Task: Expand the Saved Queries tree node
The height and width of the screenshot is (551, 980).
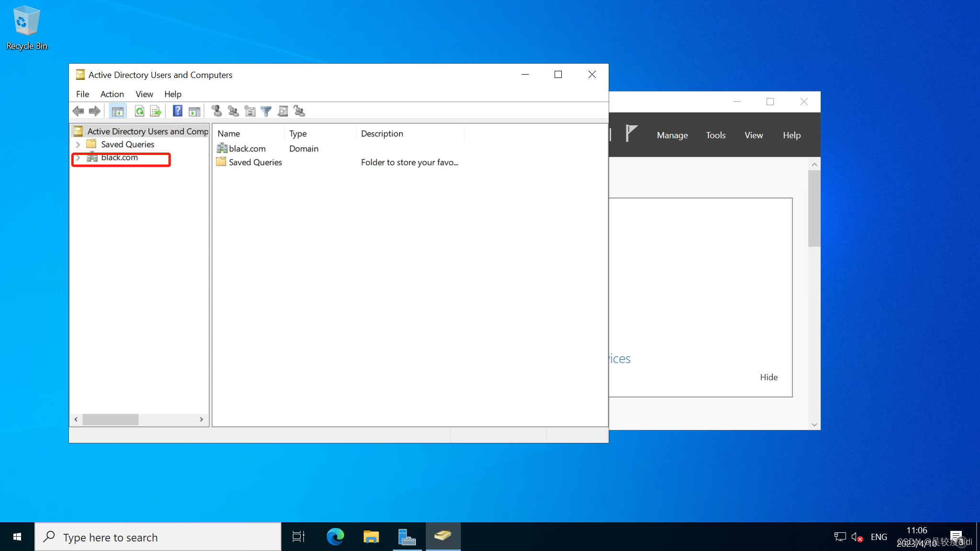Action: [78, 144]
